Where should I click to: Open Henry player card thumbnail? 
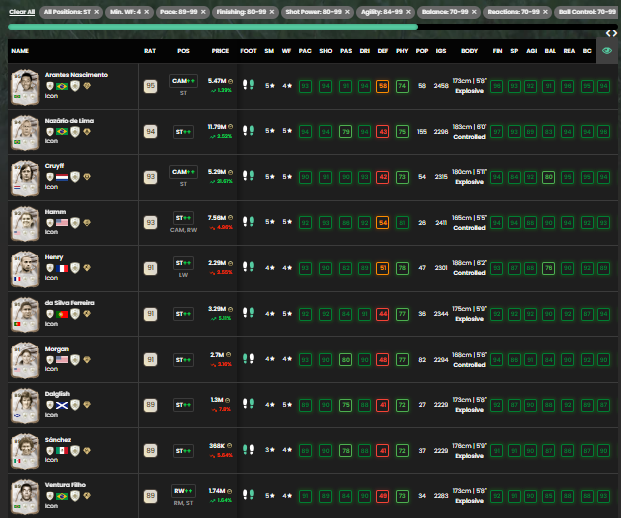pyautogui.click(x=25, y=269)
